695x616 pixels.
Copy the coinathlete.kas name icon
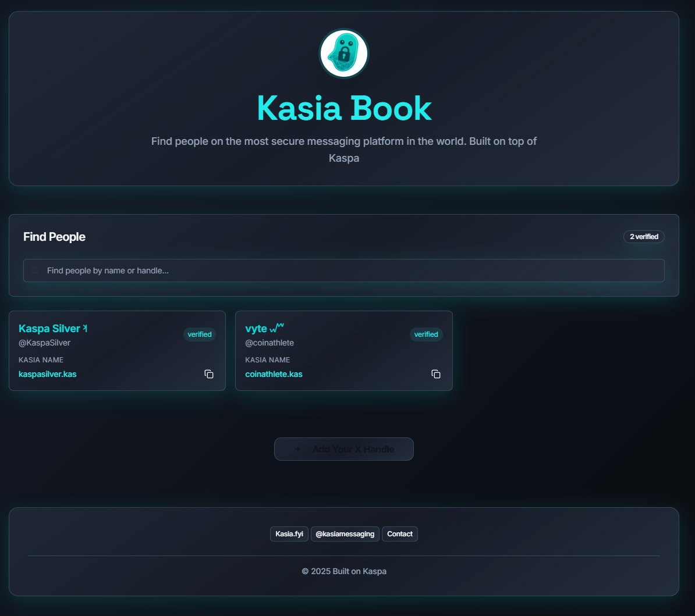click(436, 374)
